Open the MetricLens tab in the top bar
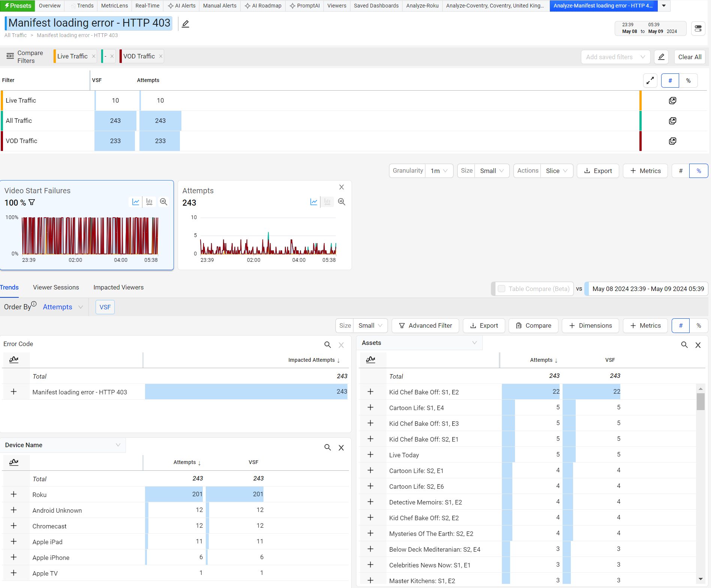The image size is (711, 588). click(x=114, y=6)
